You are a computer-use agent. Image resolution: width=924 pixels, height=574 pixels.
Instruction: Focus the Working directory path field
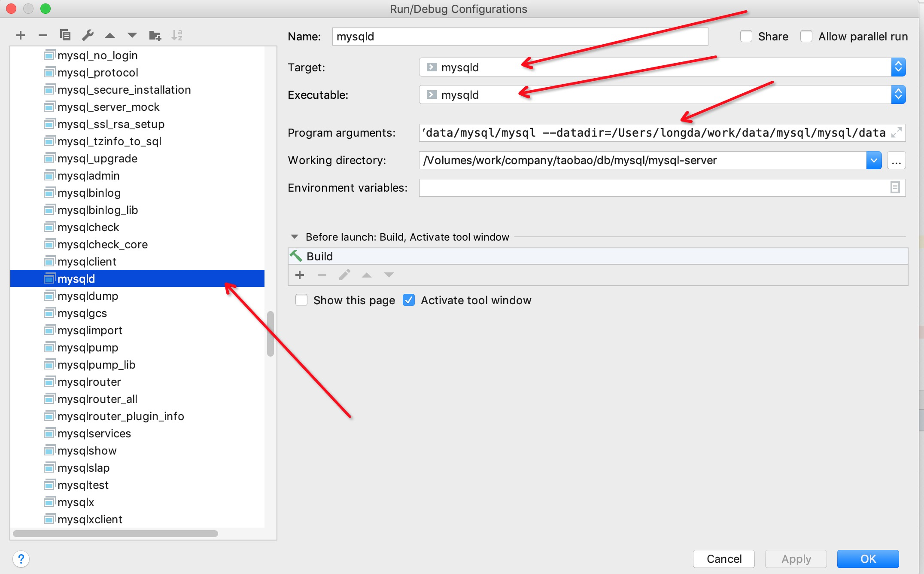coord(643,160)
